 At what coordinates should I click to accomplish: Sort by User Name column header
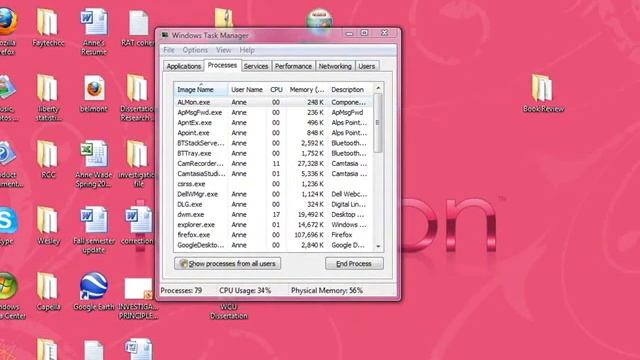[x=247, y=89]
